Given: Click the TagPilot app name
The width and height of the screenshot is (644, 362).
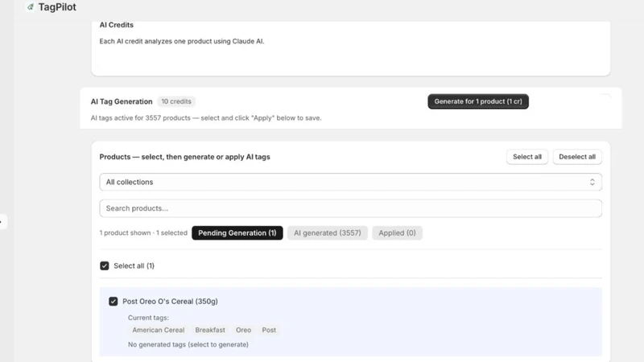Looking at the screenshot, I should [x=57, y=7].
